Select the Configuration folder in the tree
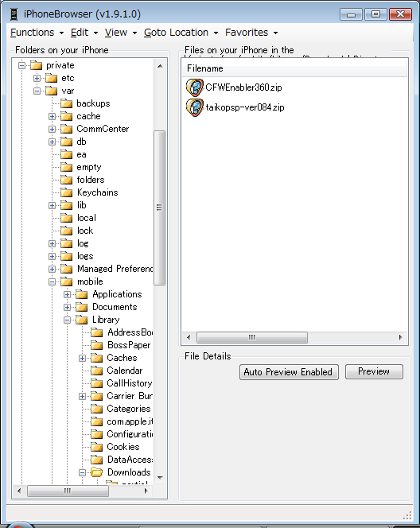Image resolution: width=420 pixels, height=528 pixels. click(x=130, y=434)
